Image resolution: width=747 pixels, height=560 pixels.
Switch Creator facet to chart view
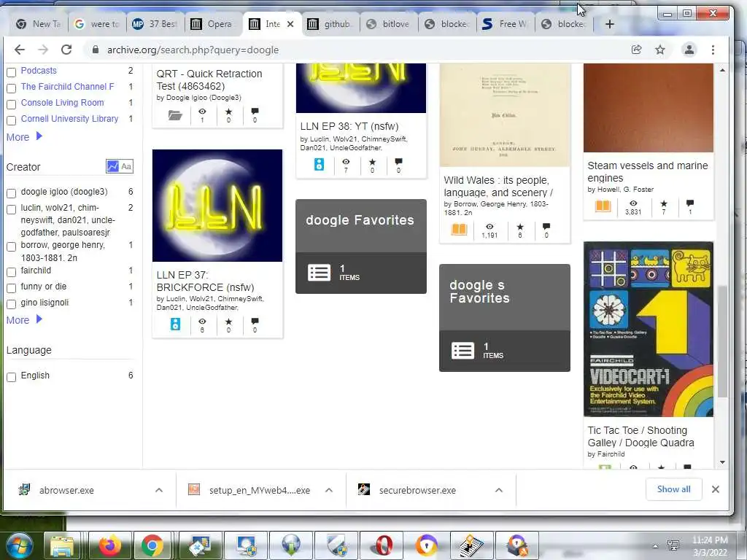click(112, 166)
